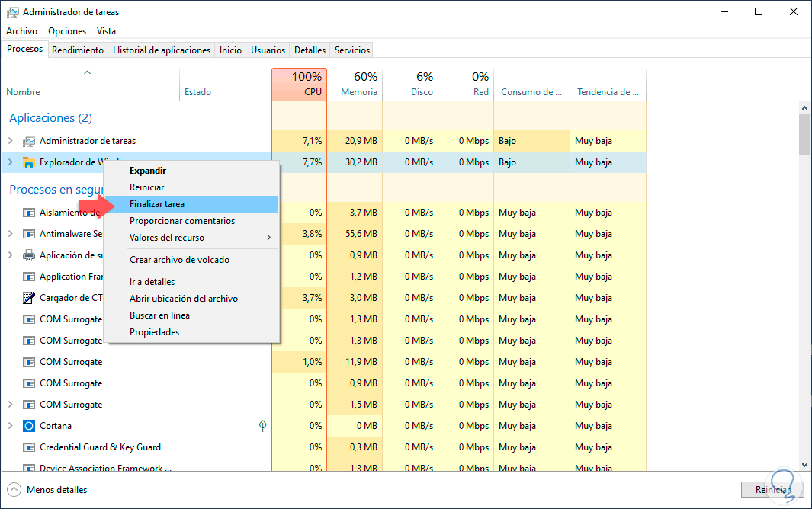Open the Servicios tab
812x509 pixels.
click(352, 50)
